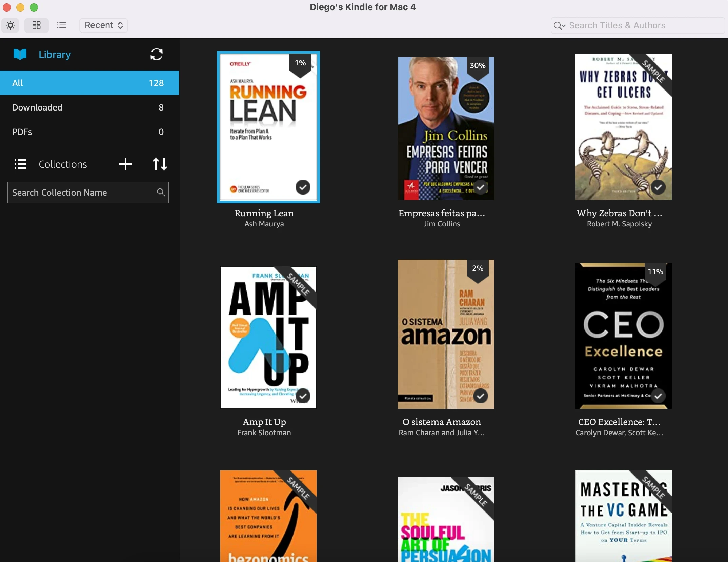Click the 128 count beside All
The width and height of the screenshot is (728, 562).
point(156,83)
